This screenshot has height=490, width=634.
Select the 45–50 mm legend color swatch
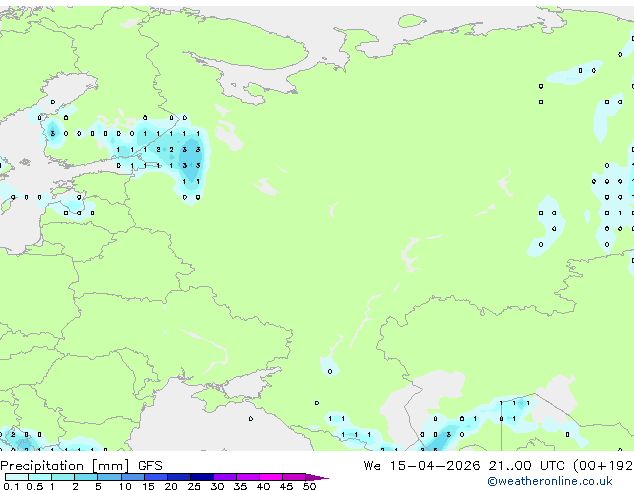tap(294, 477)
